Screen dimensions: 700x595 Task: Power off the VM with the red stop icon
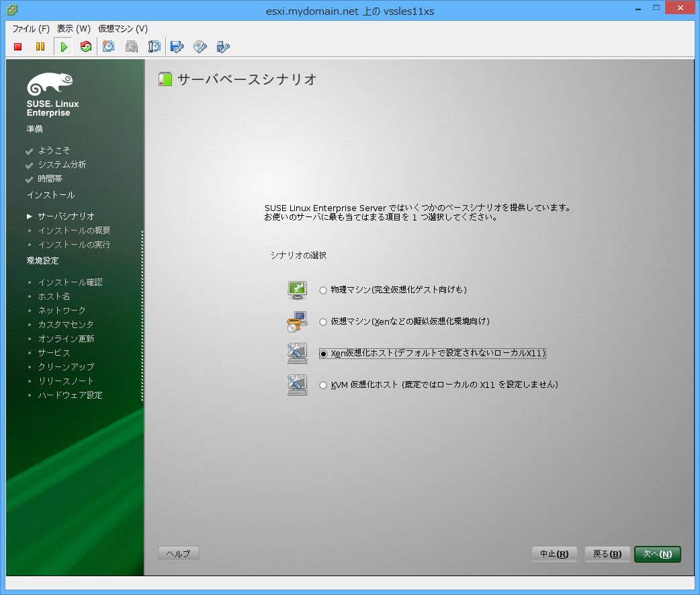(x=18, y=47)
